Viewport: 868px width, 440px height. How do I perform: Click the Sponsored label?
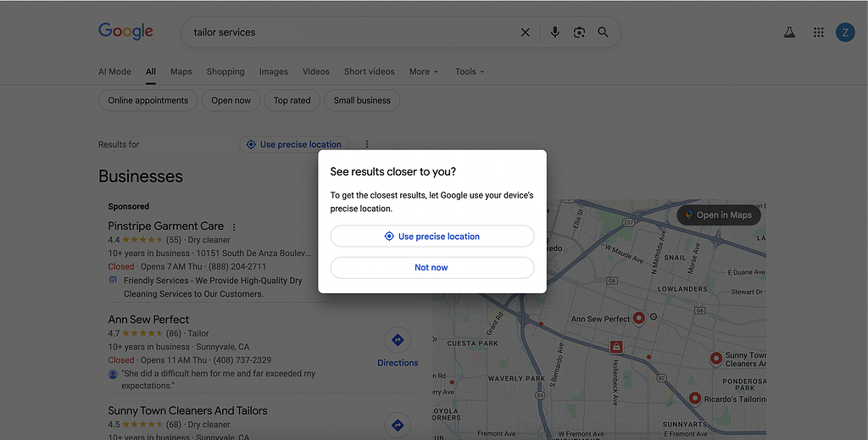pos(129,207)
